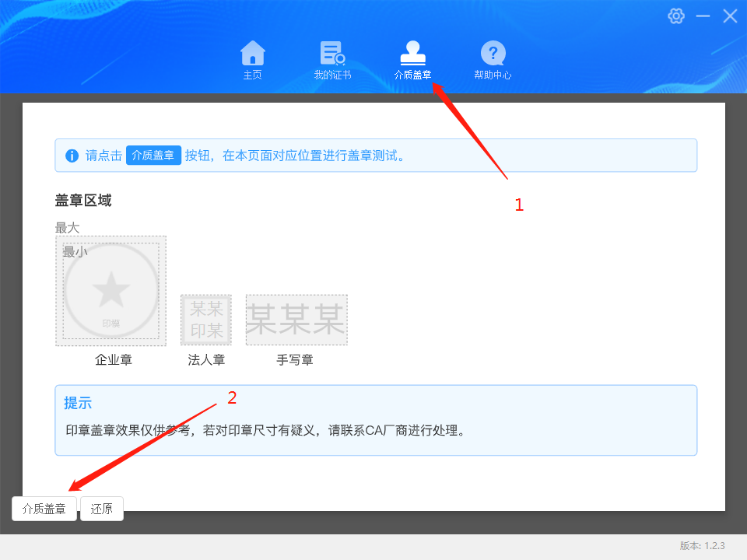Close the application window
This screenshot has width=747, height=560.
click(730, 16)
